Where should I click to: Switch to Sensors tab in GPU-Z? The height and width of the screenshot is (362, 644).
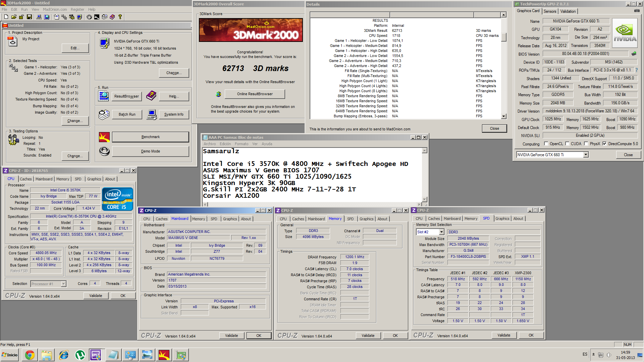(550, 11)
